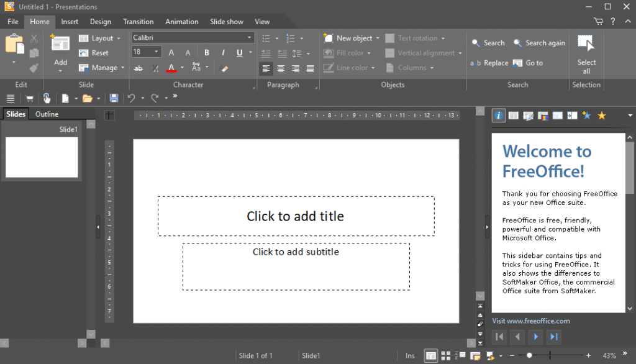This screenshot has width=636, height=364.
Task: Click the Go to button
Action: point(528,63)
